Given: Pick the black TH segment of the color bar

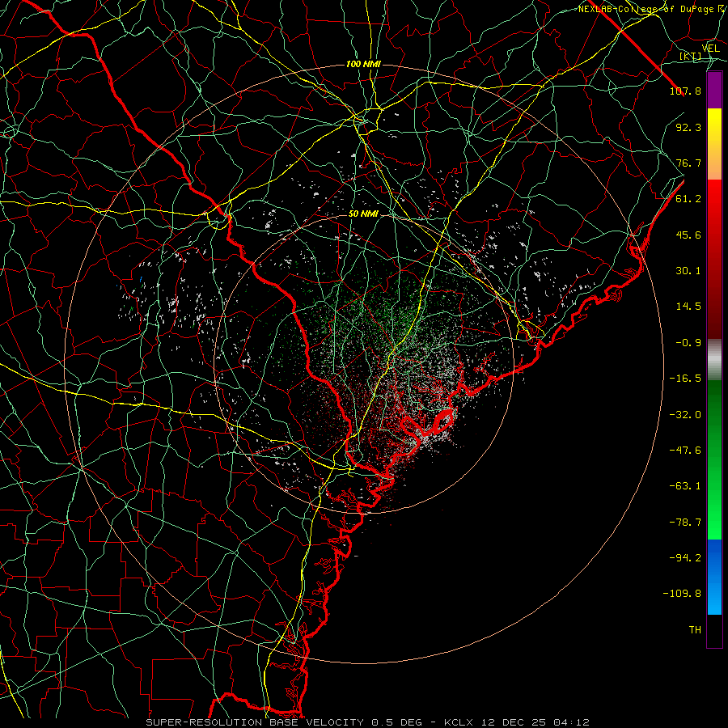Looking at the screenshot, I should (714, 631).
